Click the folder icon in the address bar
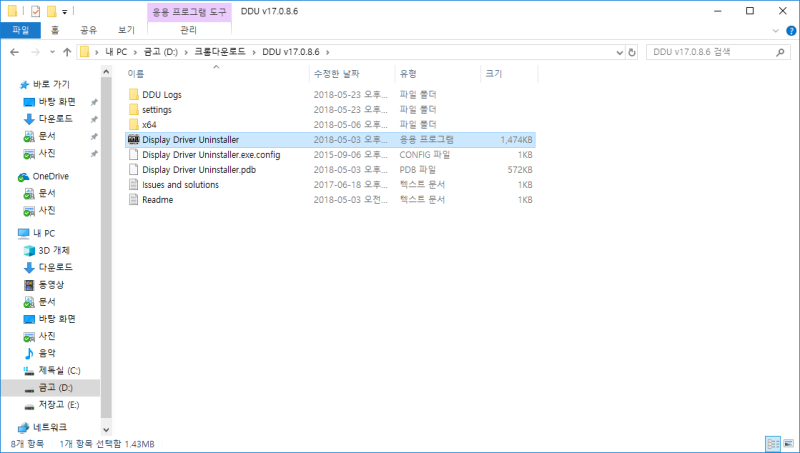 [x=85, y=52]
